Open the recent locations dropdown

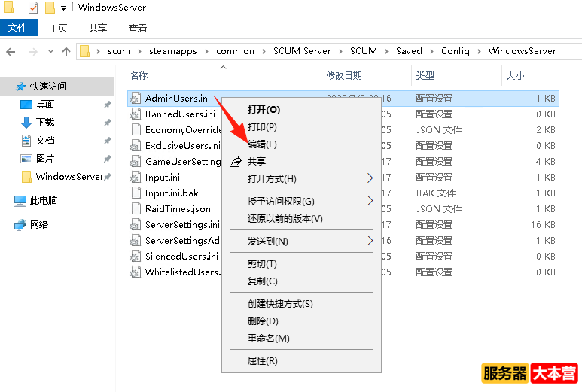pos(51,52)
